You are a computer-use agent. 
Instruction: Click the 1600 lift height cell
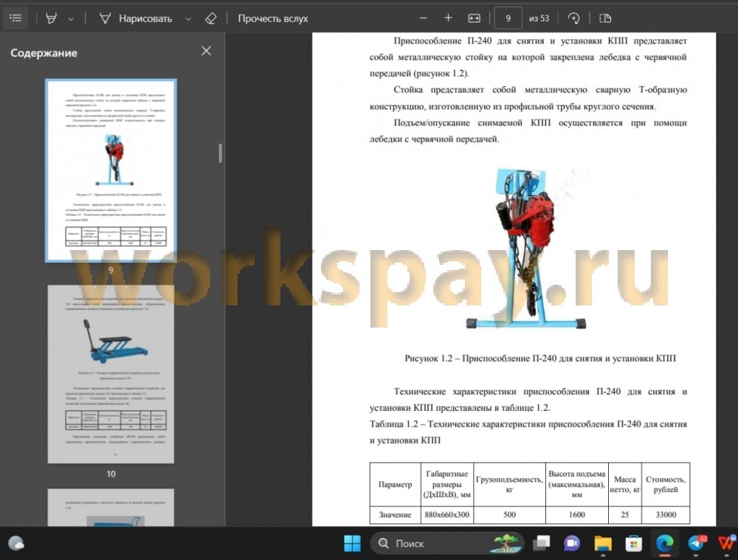[577, 515]
